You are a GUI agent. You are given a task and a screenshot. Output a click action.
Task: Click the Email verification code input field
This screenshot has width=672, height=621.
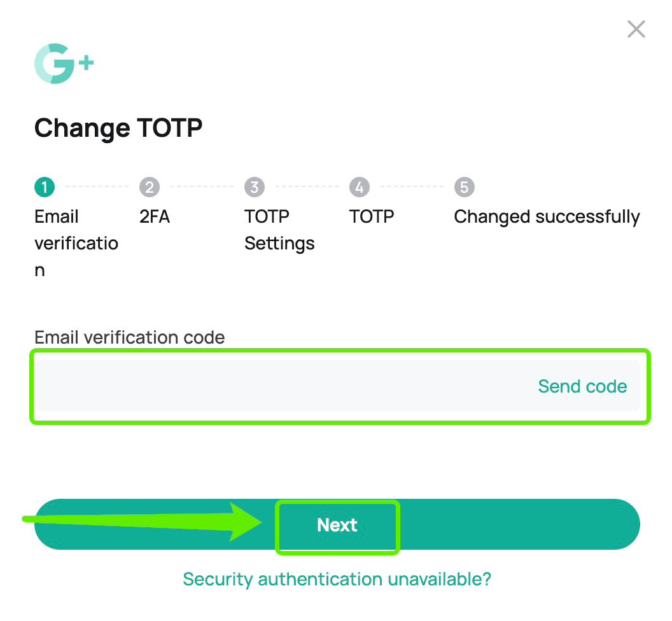pyautogui.click(x=337, y=386)
